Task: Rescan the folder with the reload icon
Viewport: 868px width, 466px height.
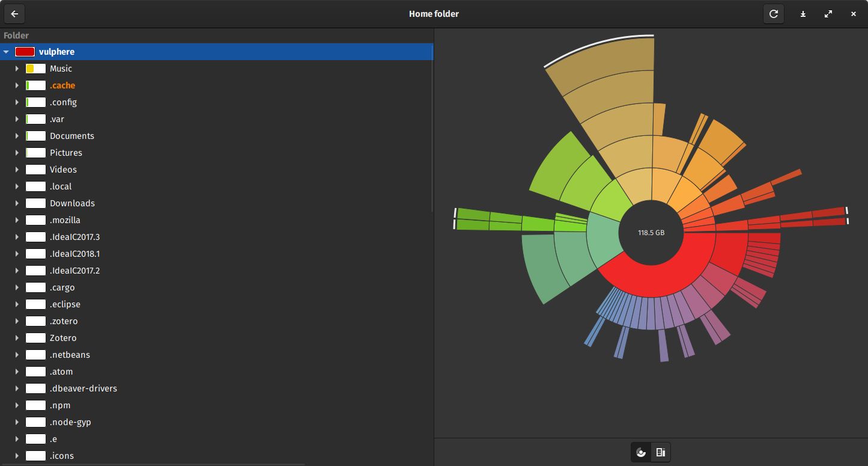Action: click(x=774, y=14)
